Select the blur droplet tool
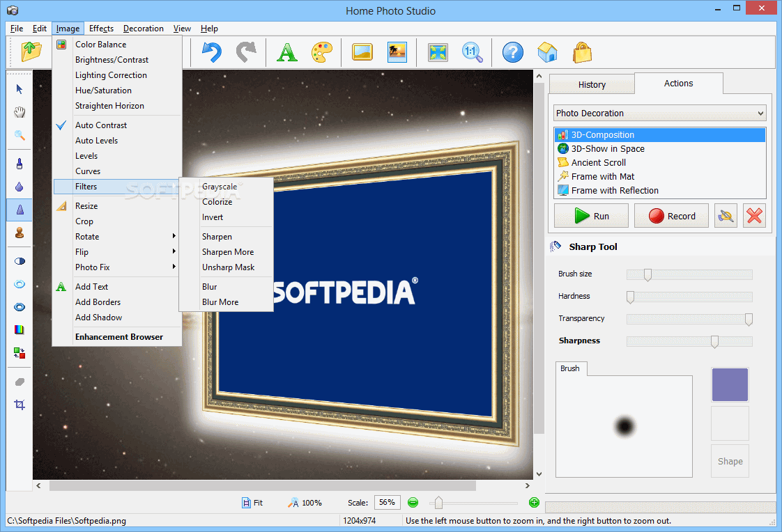This screenshot has height=532, width=782. [x=20, y=187]
